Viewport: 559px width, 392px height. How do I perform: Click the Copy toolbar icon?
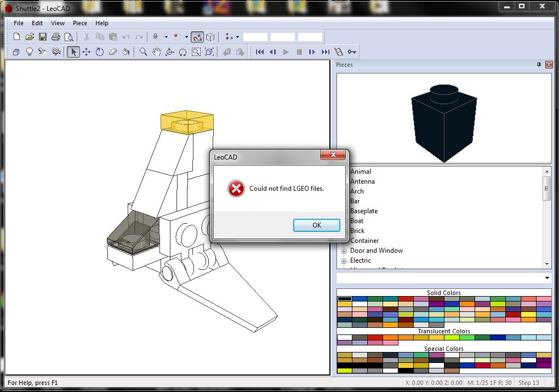(x=100, y=37)
